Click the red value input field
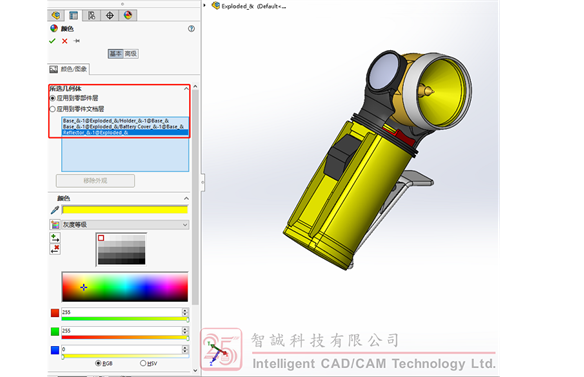Image resolution: width=584 pixels, height=377 pixels. (x=121, y=312)
